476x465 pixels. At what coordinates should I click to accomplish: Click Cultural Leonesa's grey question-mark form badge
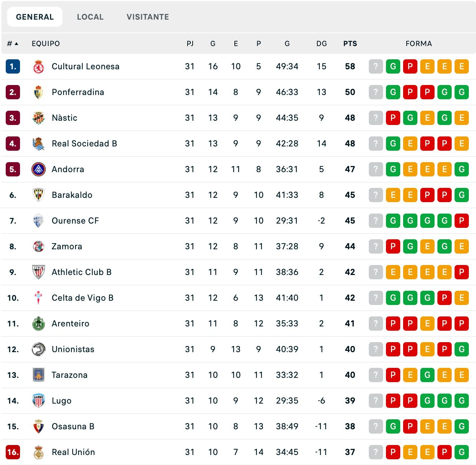tap(376, 66)
